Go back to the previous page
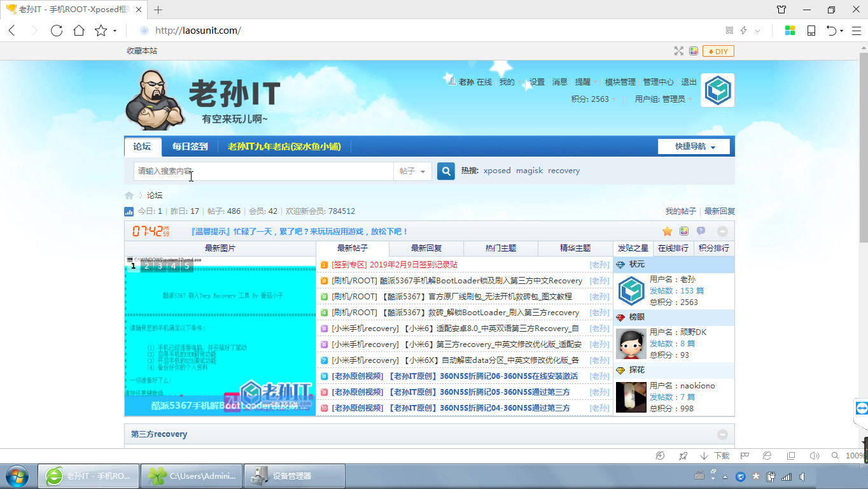 tap(11, 31)
